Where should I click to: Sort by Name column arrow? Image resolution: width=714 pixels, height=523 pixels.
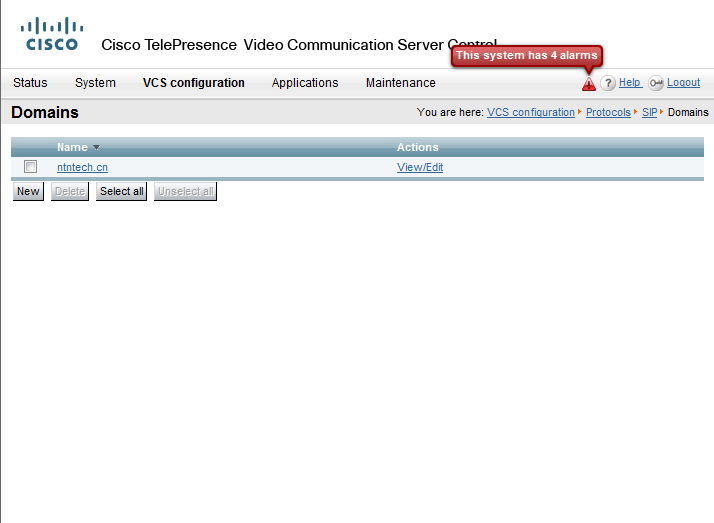coord(96,147)
